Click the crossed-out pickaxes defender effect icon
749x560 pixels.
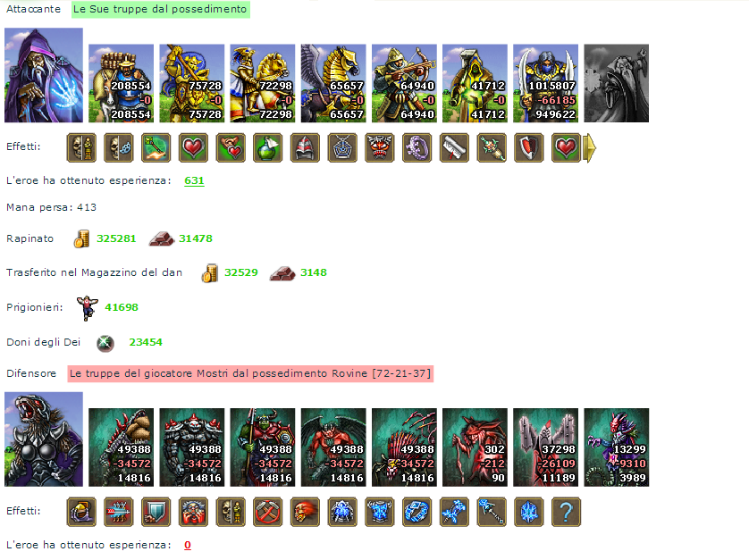(x=267, y=512)
